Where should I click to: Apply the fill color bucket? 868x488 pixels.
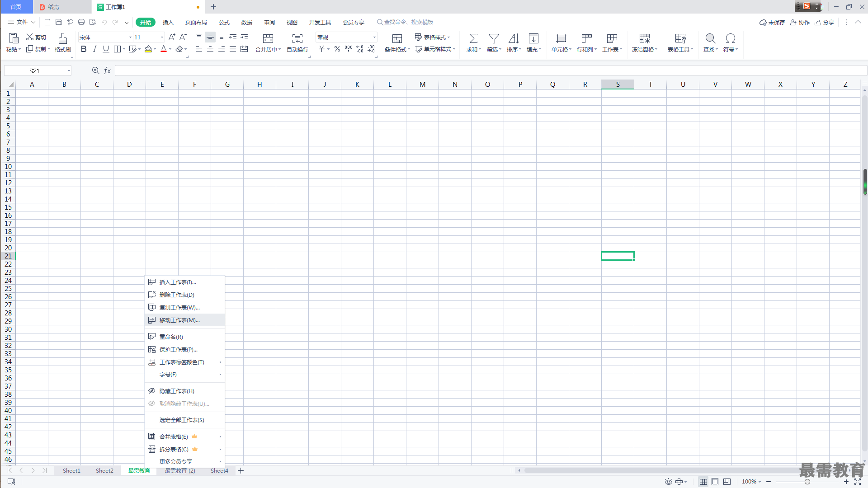click(x=148, y=49)
